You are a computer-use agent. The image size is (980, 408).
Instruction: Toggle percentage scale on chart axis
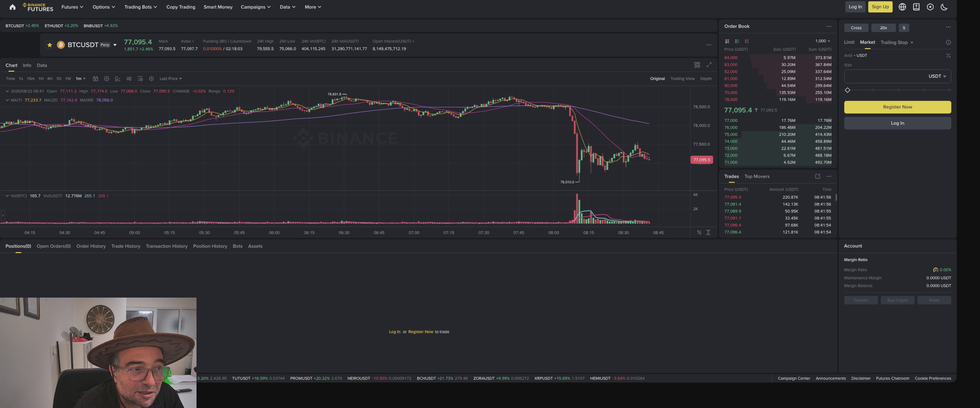[x=699, y=232]
